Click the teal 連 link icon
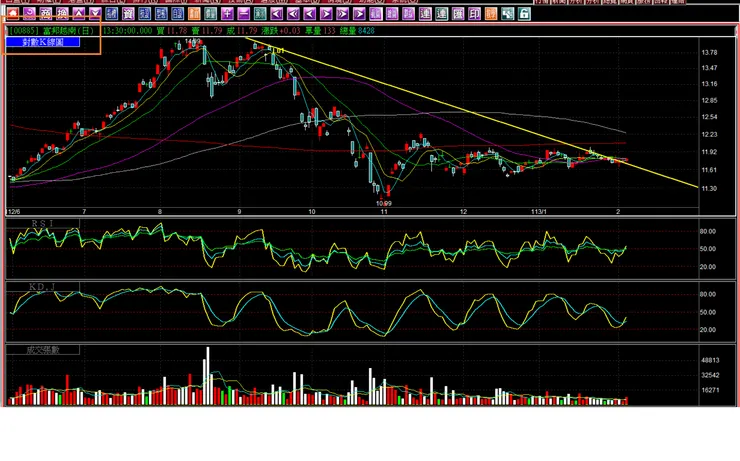 pos(442,14)
